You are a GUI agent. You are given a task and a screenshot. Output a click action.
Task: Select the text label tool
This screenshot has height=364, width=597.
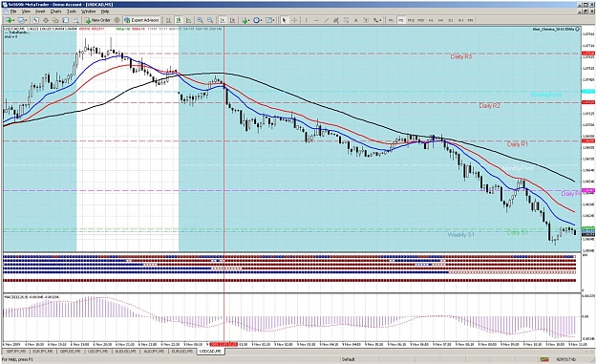pos(366,20)
